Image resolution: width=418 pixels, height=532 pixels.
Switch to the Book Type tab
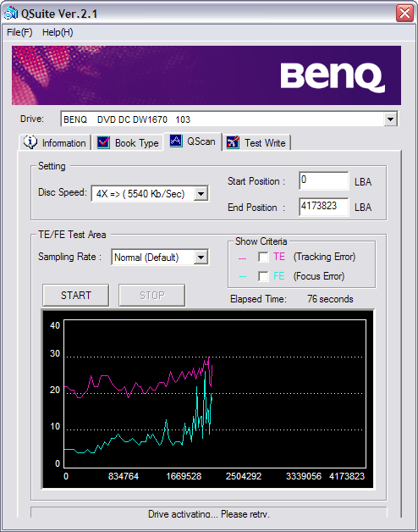pyautogui.click(x=128, y=142)
